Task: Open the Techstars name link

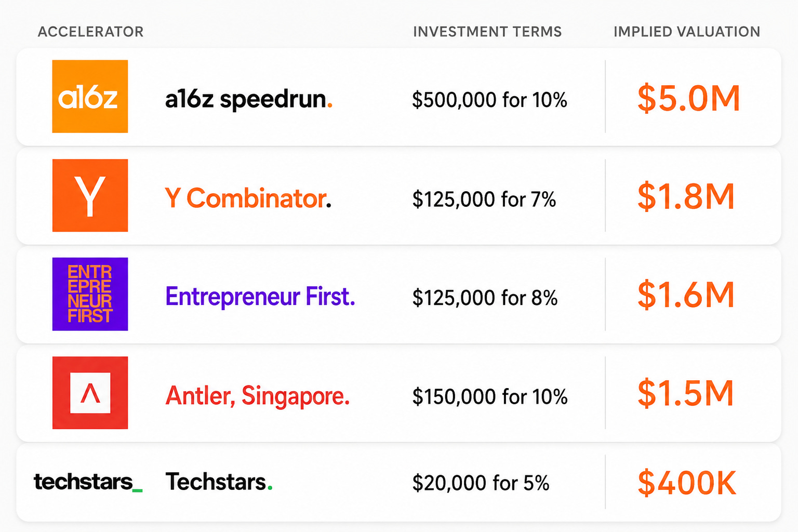Action: [219, 482]
